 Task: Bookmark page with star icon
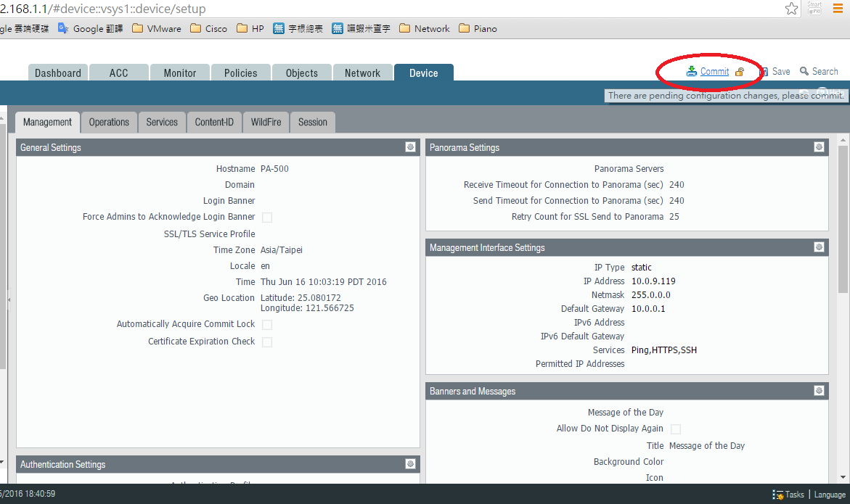click(791, 9)
